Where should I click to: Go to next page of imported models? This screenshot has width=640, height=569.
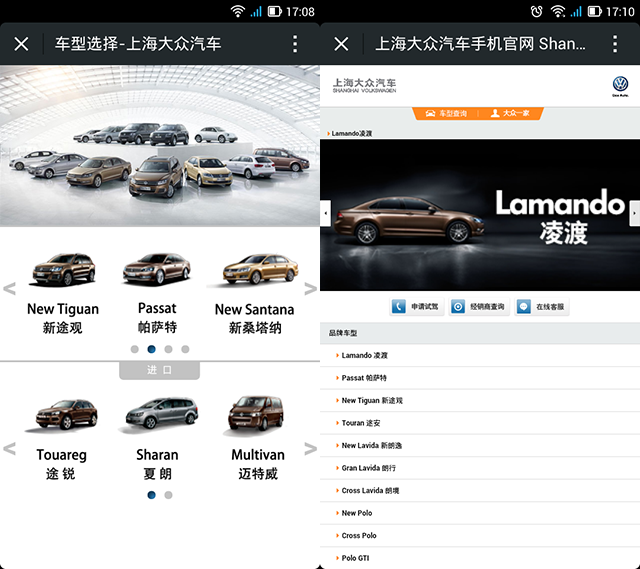(x=311, y=449)
